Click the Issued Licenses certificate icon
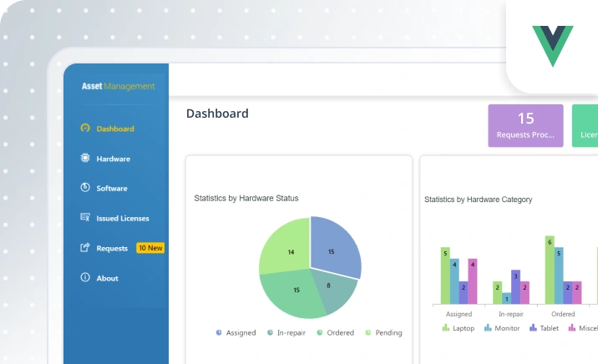This screenshot has width=598, height=364. point(85,217)
